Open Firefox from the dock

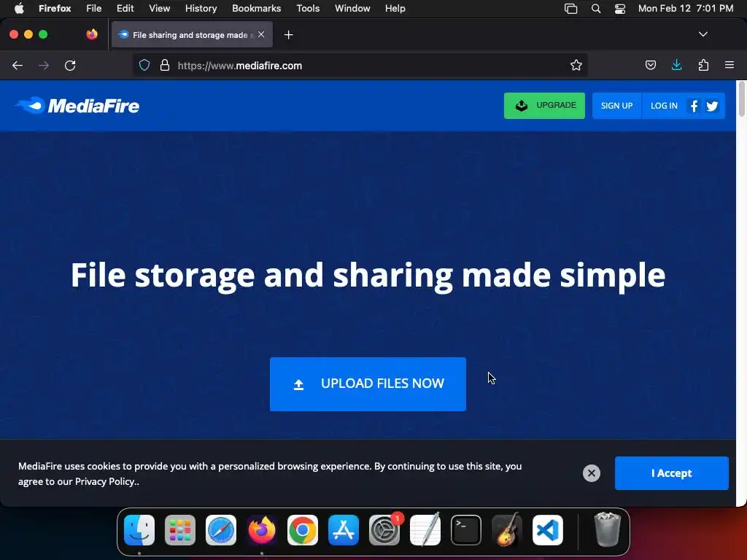pos(262,530)
